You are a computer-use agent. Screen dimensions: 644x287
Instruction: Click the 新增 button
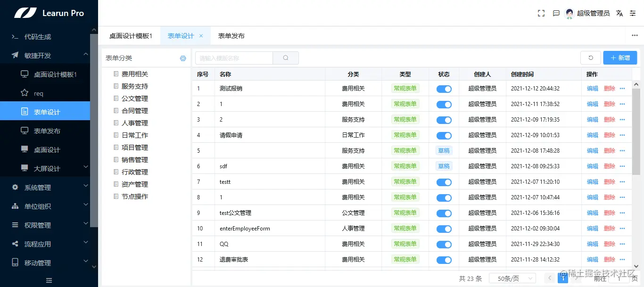pyautogui.click(x=620, y=57)
